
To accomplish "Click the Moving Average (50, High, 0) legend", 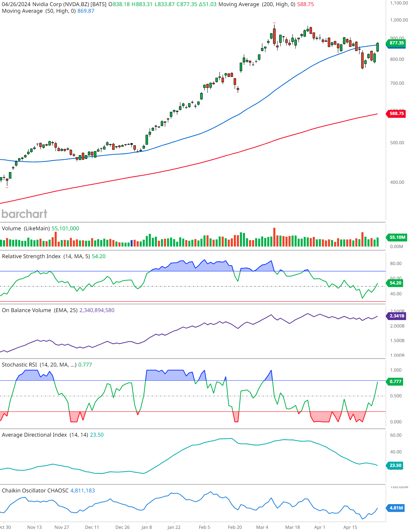I will 39,11.
